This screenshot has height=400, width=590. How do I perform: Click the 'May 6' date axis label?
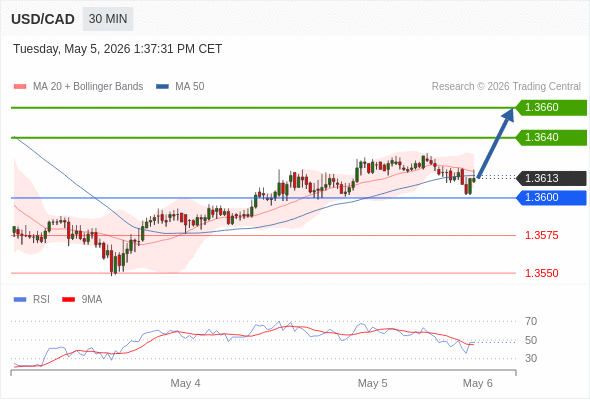[477, 383]
